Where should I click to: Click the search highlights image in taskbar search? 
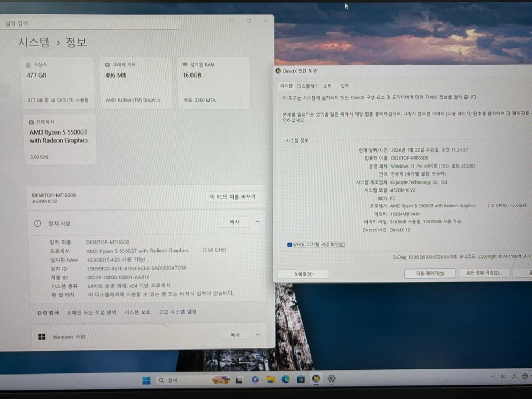click(x=221, y=380)
